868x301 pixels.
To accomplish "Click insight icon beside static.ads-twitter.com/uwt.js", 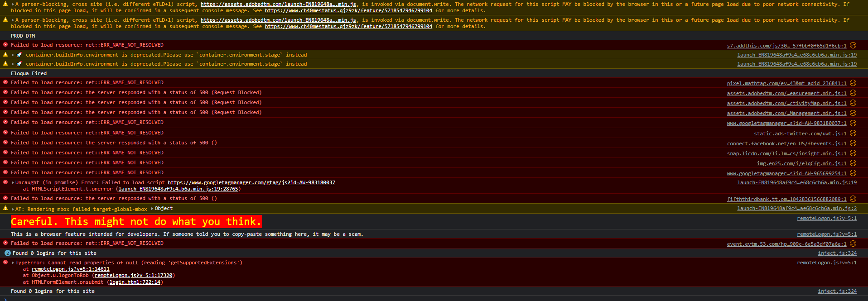I will tap(853, 133).
